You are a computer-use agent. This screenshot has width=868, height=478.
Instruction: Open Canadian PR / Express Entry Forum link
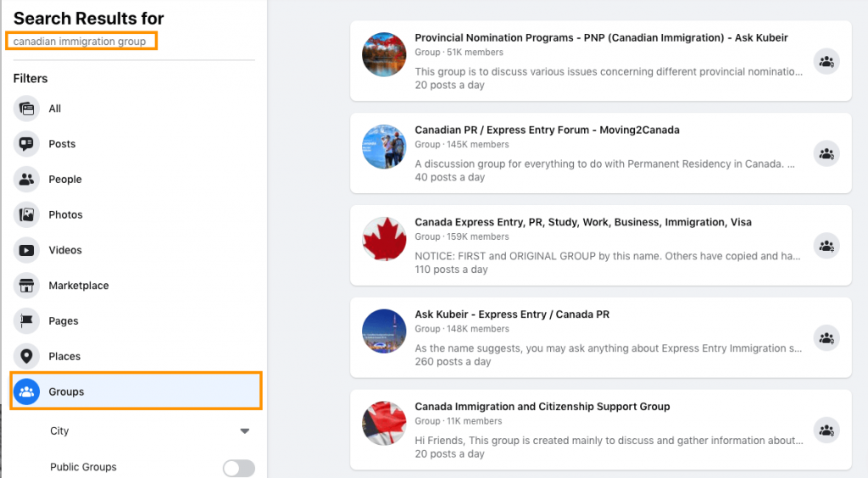click(x=547, y=130)
